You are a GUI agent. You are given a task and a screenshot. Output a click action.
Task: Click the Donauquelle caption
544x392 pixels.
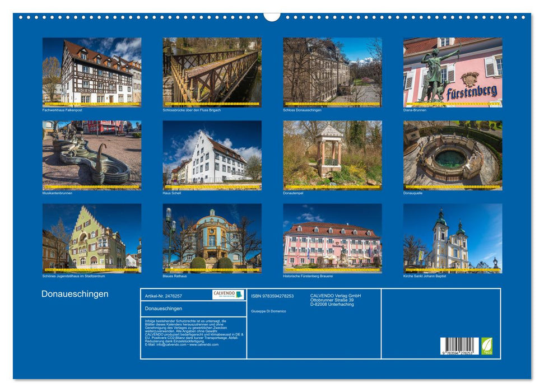[x=413, y=193]
